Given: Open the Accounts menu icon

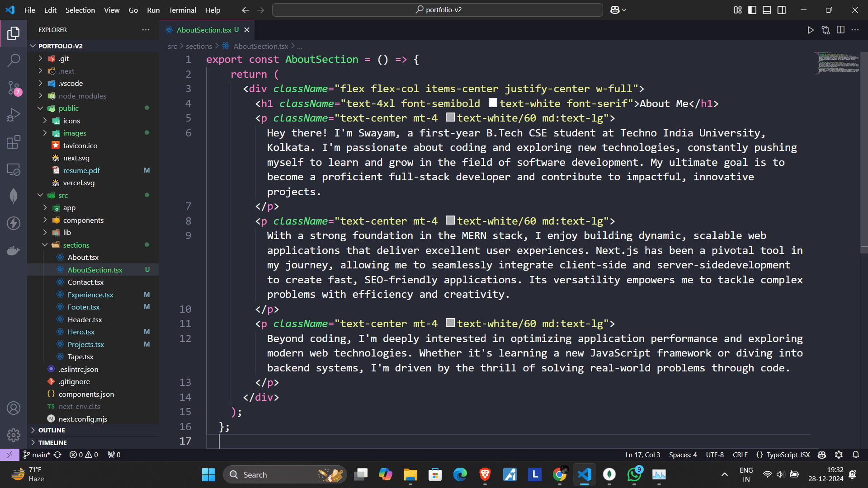Looking at the screenshot, I should tap(14, 408).
